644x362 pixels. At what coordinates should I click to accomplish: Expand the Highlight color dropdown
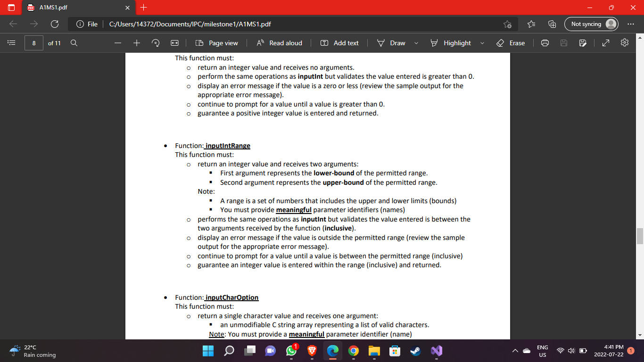482,43
